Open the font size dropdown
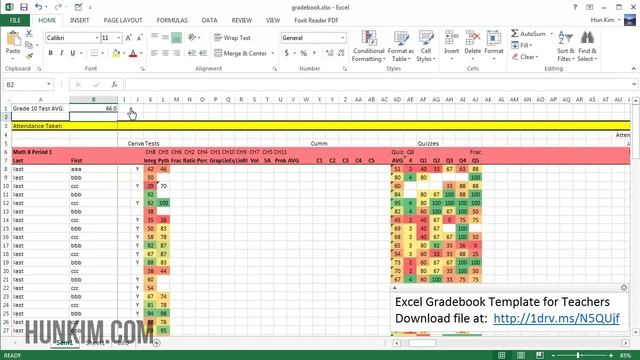Viewport: 640px width, 360px height. (x=119, y=38)
